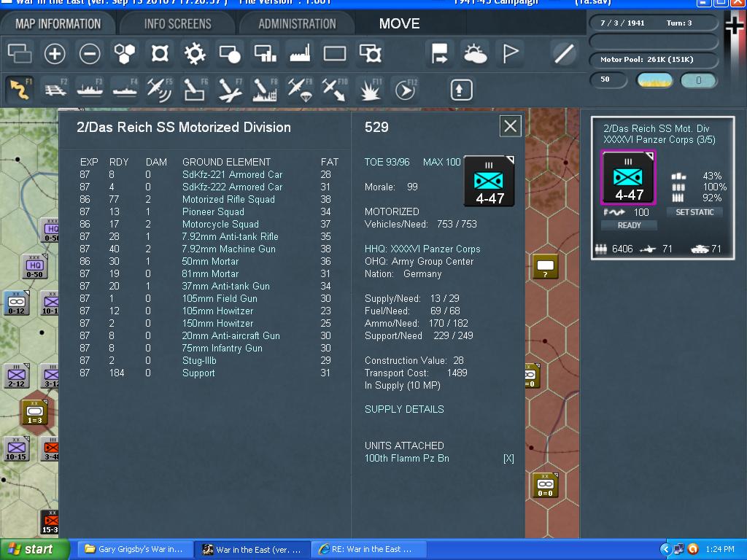Click the Motorized Rifle Squad element

point(228,200)
